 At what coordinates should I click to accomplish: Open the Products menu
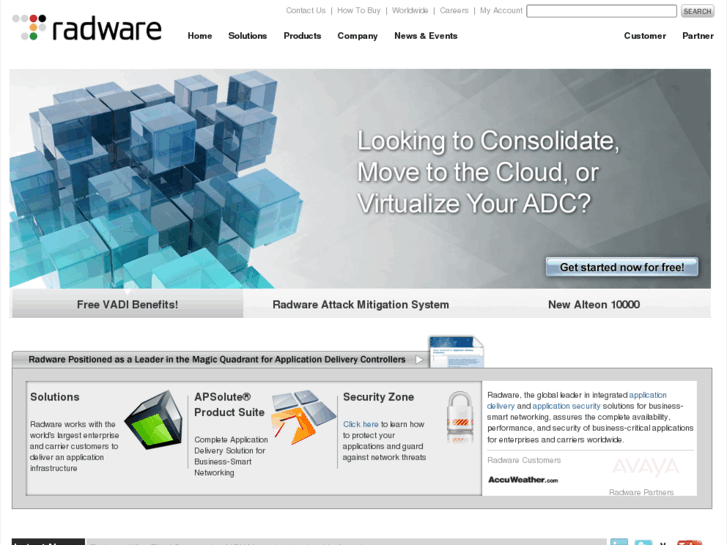(302, 36)
